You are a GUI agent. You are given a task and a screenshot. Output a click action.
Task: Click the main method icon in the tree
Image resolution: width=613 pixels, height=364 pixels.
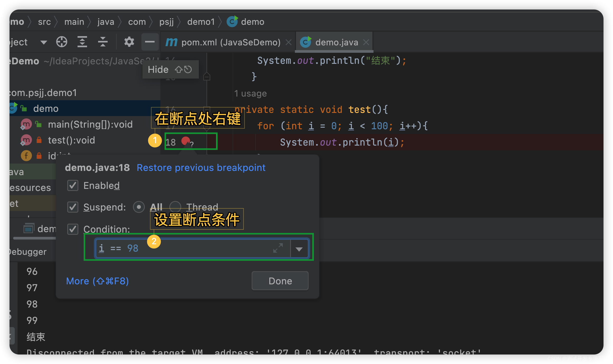pos(26,124)
